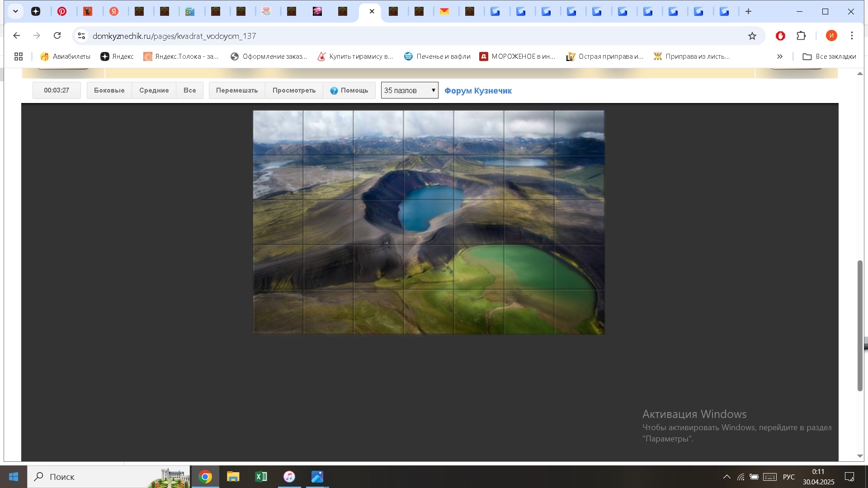Go forward to next page
Viewport: 868px width, 488px height.
(37, 36)
